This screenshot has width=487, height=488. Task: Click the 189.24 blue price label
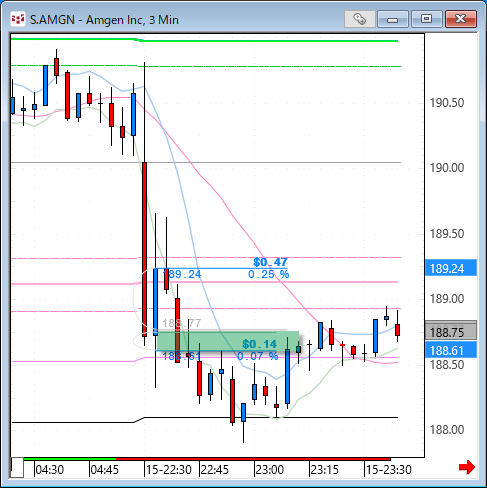tap(451, 268)
